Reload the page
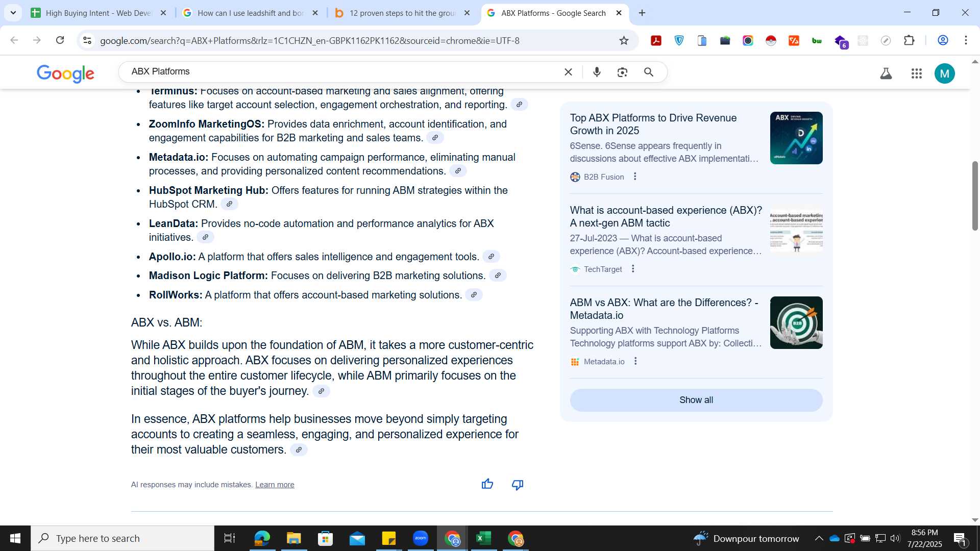 [x=60, y=40]
